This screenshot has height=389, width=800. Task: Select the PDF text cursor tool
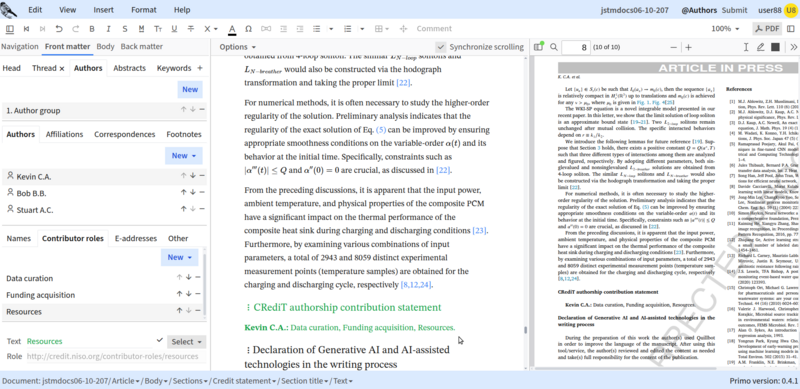click(746, 47)
